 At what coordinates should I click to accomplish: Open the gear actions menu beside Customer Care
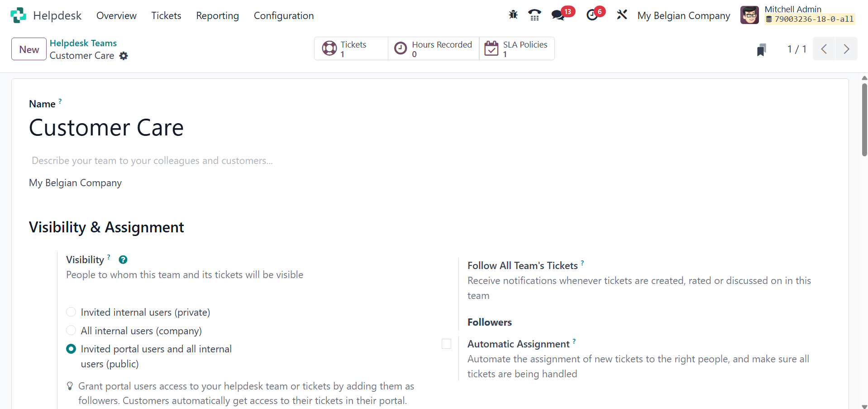124,56
